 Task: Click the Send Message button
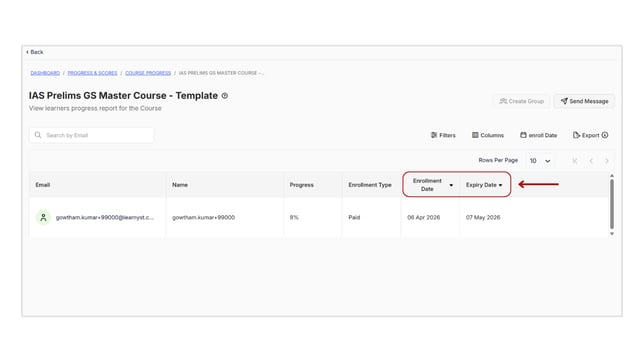coord(584,101)
